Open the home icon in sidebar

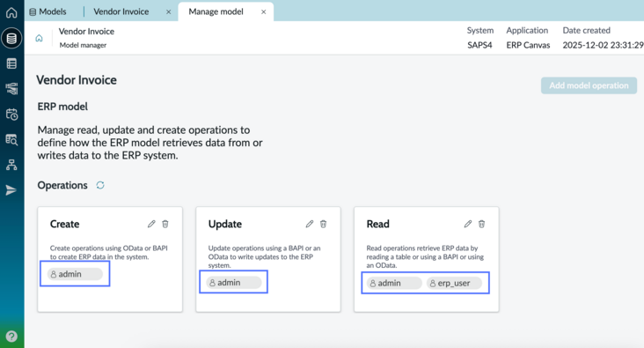pos(11,12)
